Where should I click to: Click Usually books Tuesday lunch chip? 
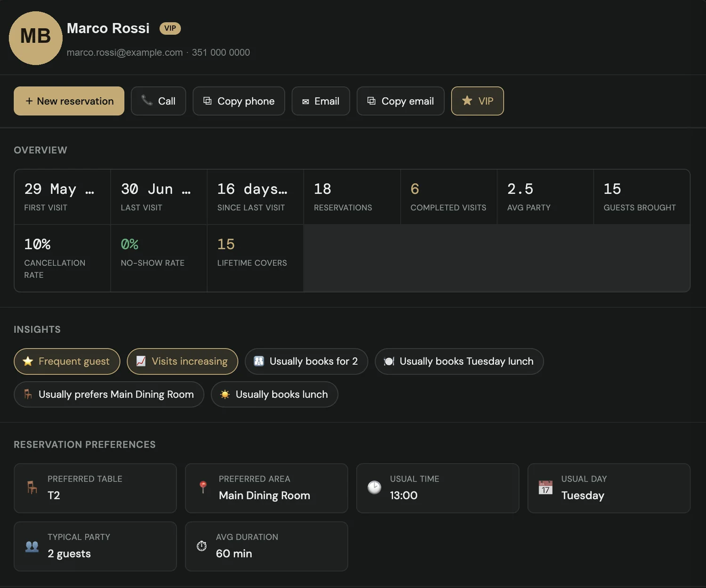pyautogui.click(x=459, y=361)
